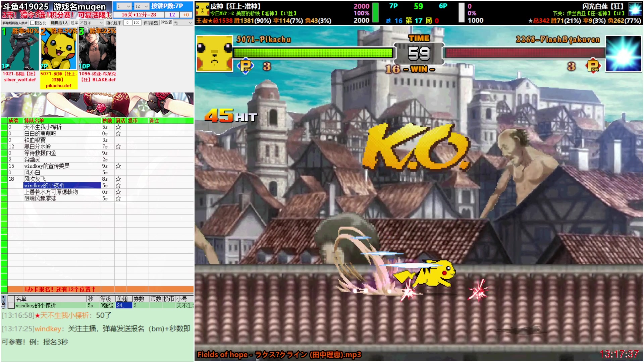The height and width of the screenshot is (362, 644).
Task: Click the Fields of hope music title
Action: (x=279, y=355)
